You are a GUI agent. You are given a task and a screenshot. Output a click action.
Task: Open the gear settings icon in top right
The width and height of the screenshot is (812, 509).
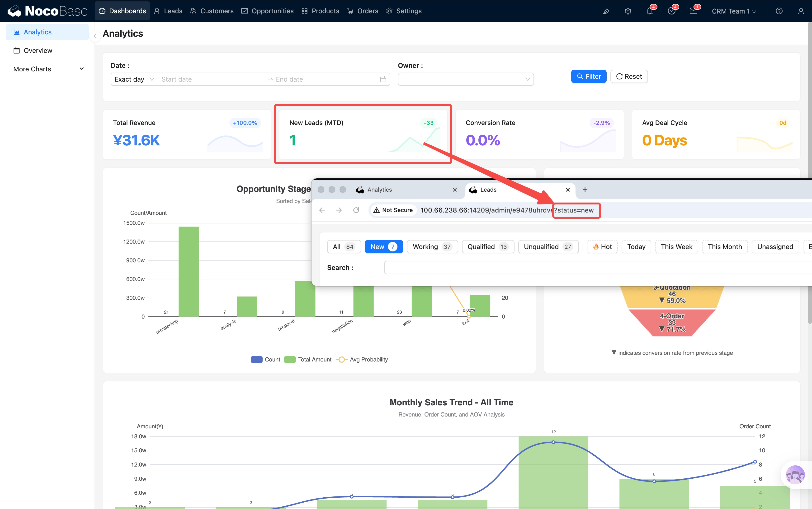pos(628,11)
